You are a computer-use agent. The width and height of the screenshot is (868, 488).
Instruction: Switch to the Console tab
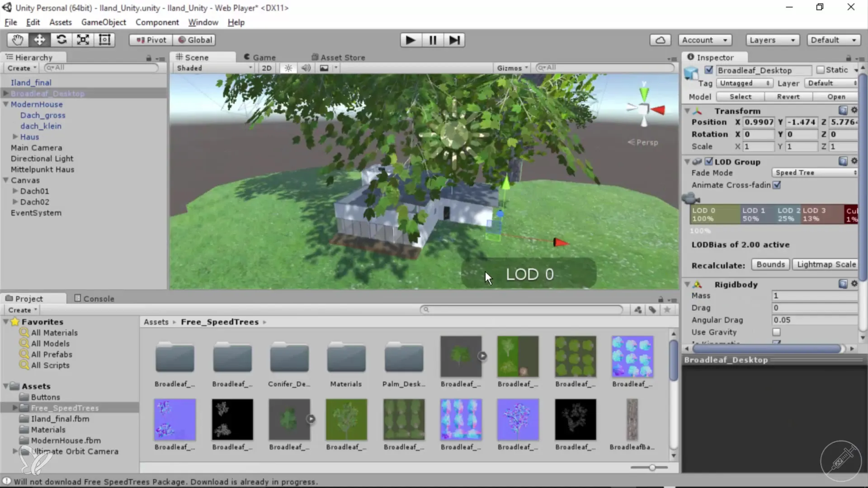(94, 299)
